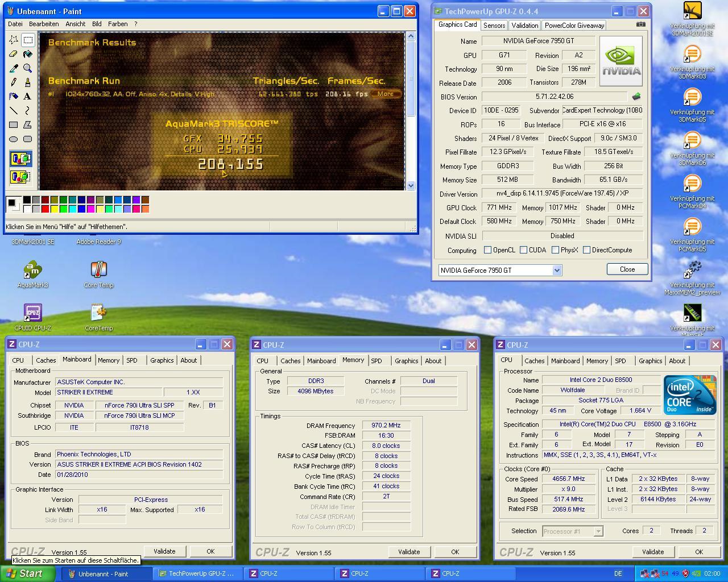The height and width of the screenshot is (582, 728).
Task: Pick the yellow color swatch in Paint palette
Action: tap(54, 209)
